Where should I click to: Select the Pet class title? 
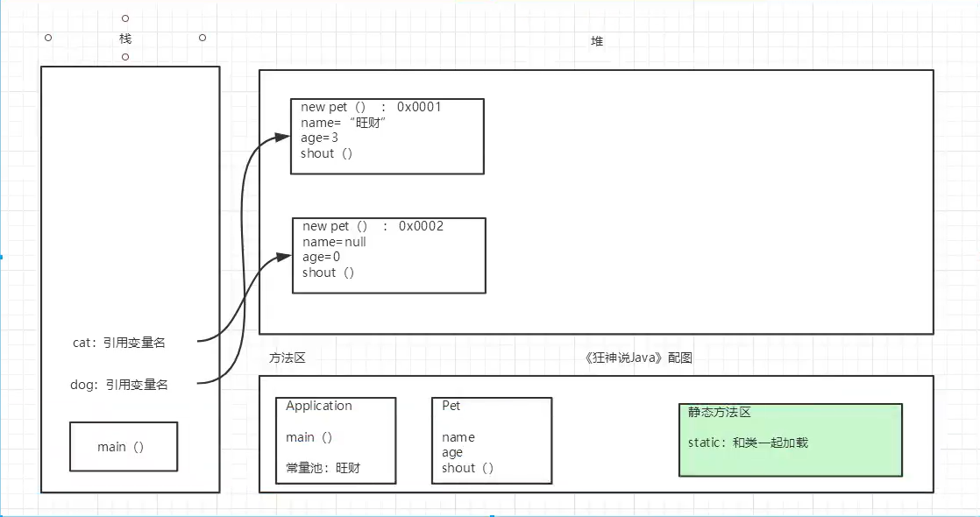451,406
